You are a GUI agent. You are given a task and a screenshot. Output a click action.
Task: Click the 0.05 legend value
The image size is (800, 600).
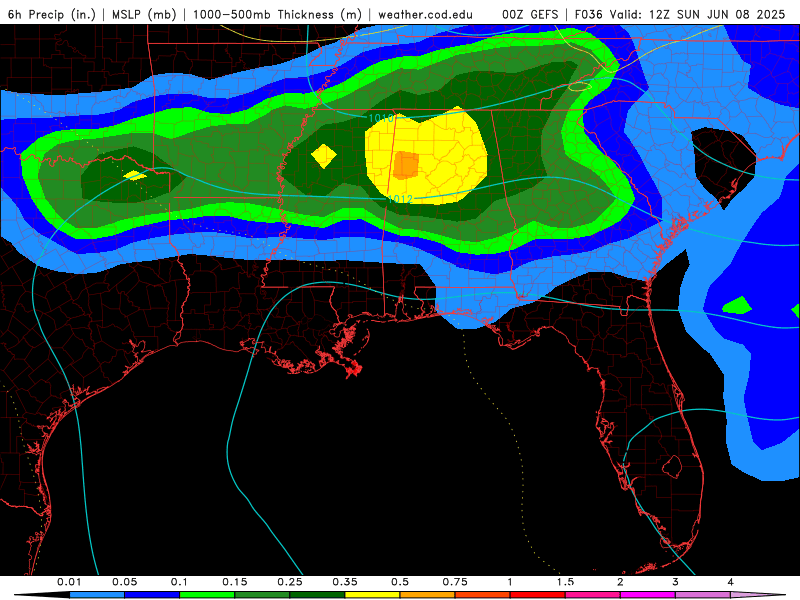(x=124, y=582)
